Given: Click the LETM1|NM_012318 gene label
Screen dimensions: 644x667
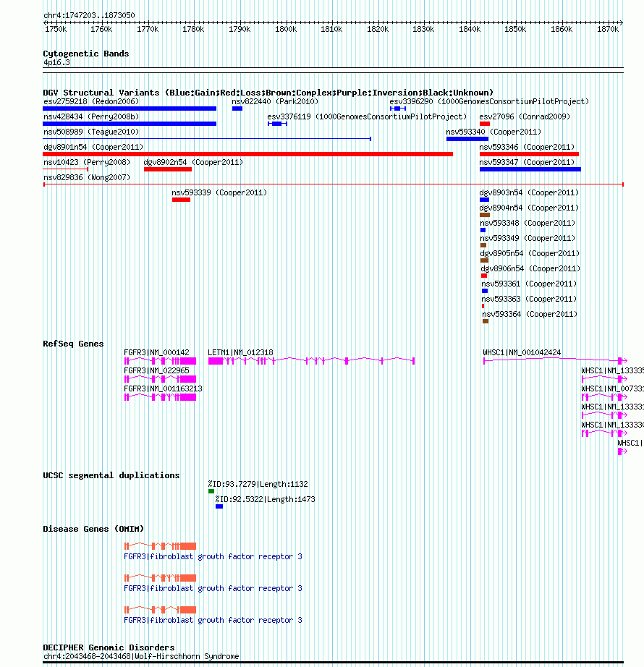Looking at the screenshot, I should click(240, 352).
